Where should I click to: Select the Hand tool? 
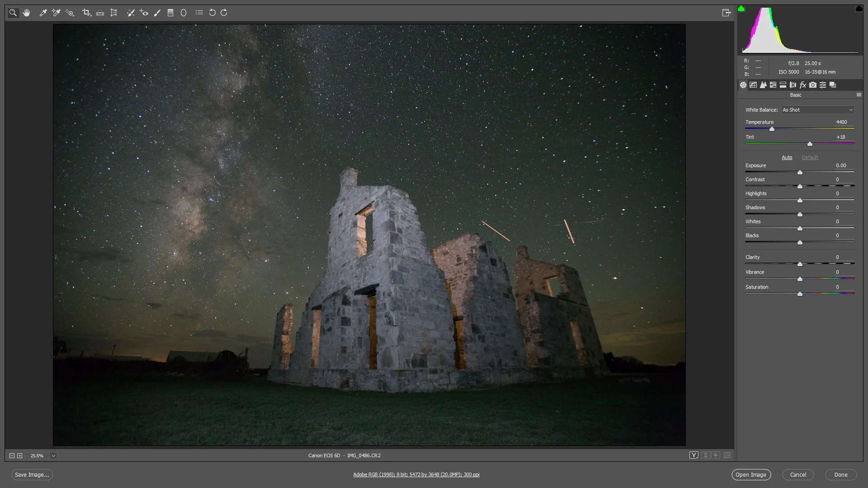[x=27, y=13]
